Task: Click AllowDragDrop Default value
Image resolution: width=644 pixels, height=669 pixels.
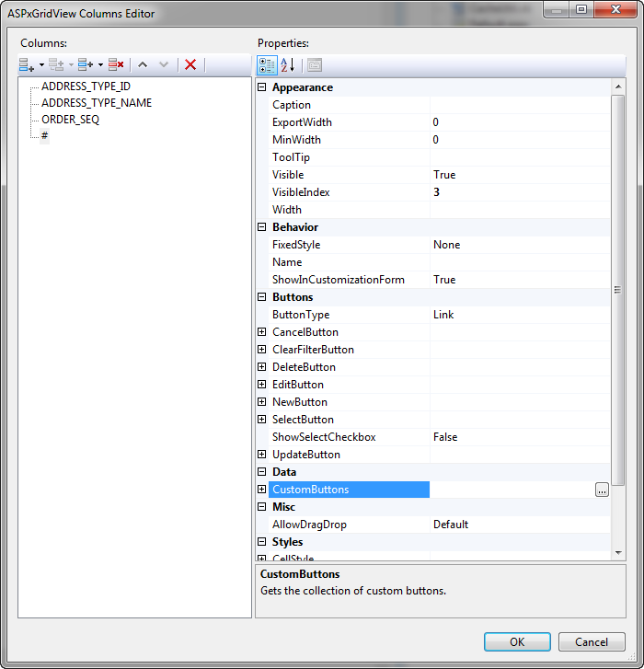Action: [520, 525]
